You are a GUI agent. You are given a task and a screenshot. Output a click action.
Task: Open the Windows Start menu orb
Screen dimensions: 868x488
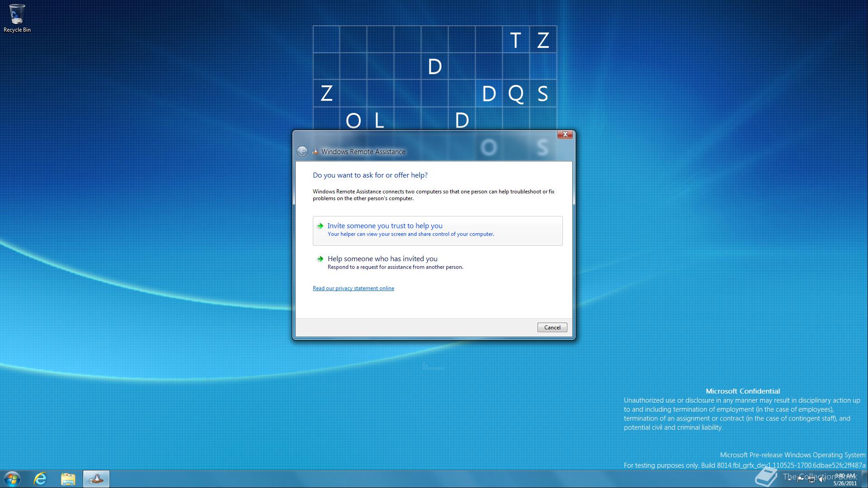(12, 479)
